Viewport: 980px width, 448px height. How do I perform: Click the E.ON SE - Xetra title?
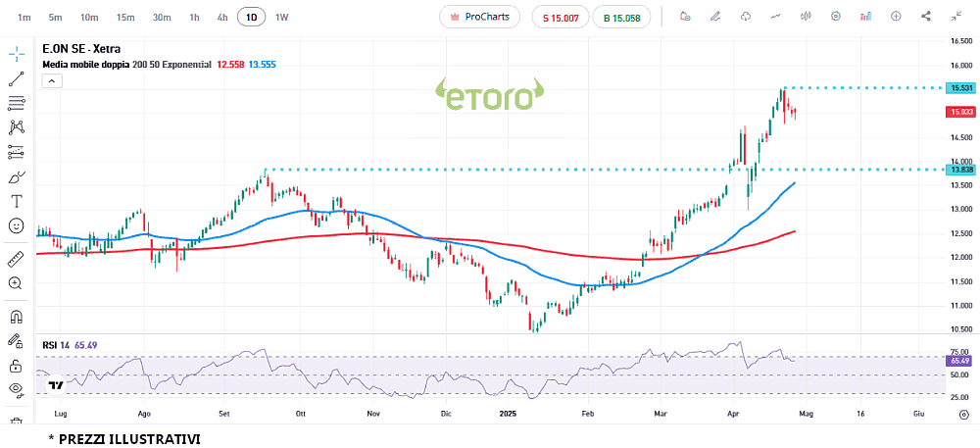pyautogui.click(x=81, y=48)
